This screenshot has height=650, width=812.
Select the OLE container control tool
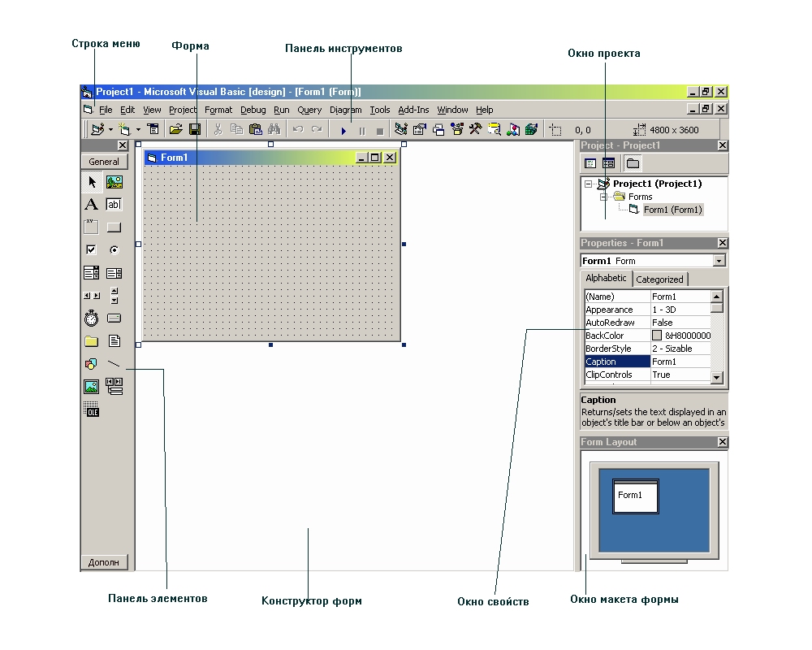point(91,409)
